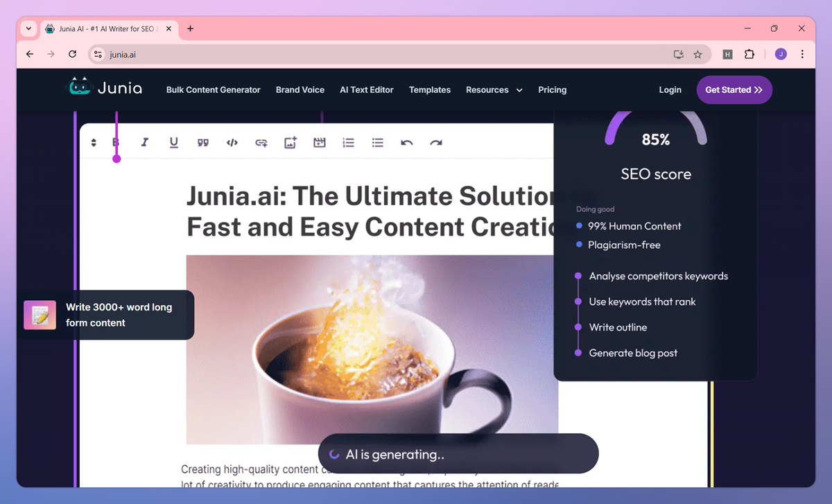Click 'Plagiarism-free' item

[x=624, y=245]
